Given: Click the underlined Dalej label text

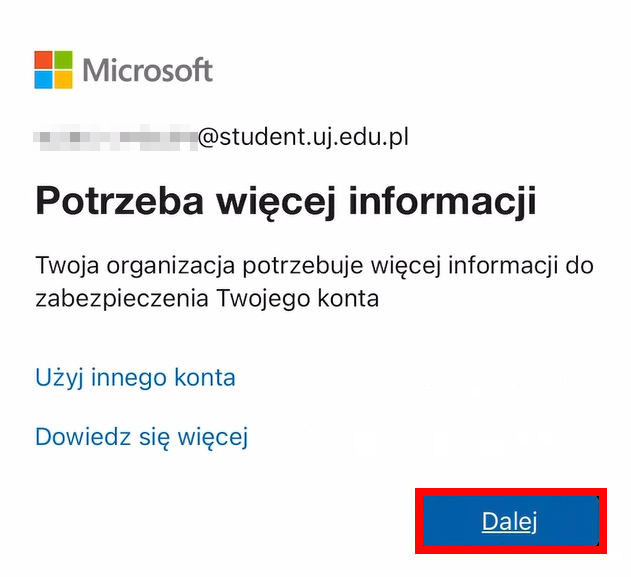Looking at the screenshot, I should click(x=509, y=521).
